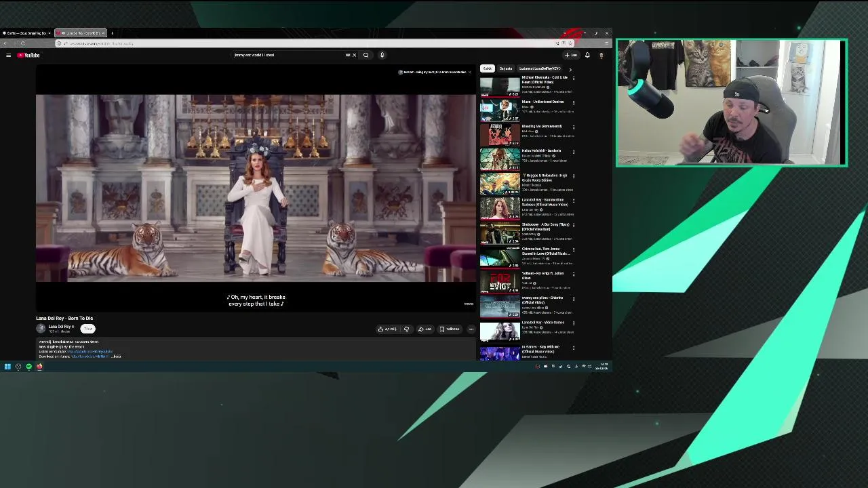The image size is (868, 488).
Task: Select the Lana Del Rey browser tab
Action: click(81, 33)
